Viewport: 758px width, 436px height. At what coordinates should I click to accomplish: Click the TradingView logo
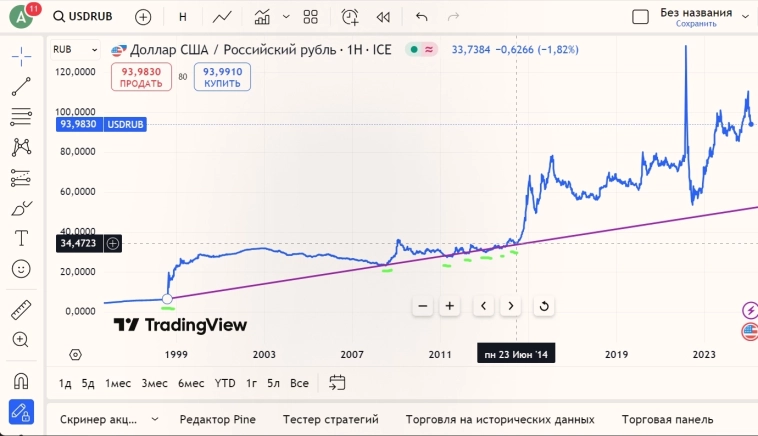click(x=180, y=325)
